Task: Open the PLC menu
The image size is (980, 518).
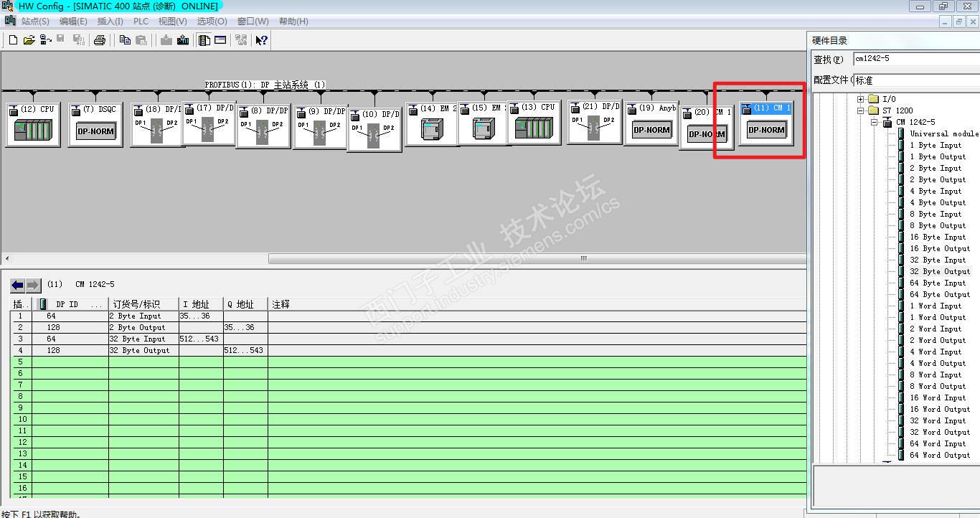Action: [141, 22]
